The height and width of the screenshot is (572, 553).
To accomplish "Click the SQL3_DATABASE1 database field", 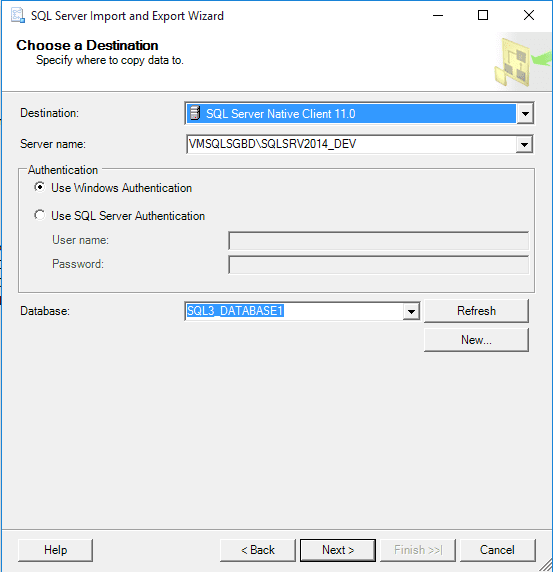I will [x=294, y=311].
